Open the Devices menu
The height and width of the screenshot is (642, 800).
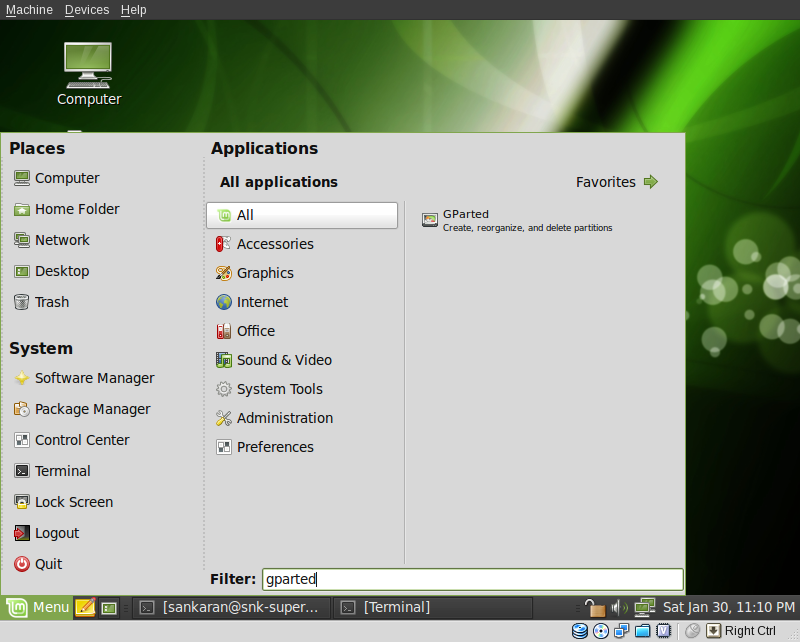click(x=87, y=9)
